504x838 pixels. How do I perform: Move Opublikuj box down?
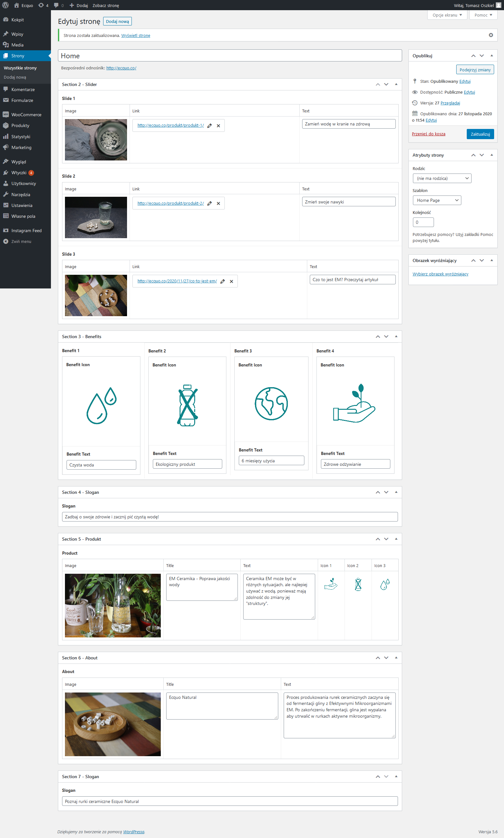pyautogui.click(x=482, y=56)
